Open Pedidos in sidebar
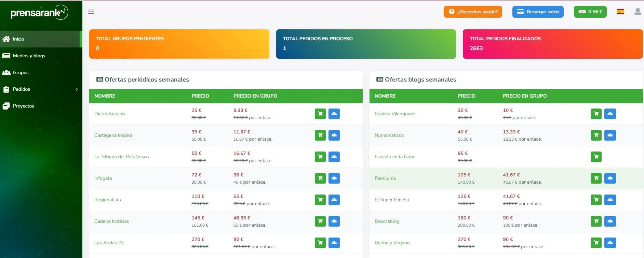 (41, 89)
